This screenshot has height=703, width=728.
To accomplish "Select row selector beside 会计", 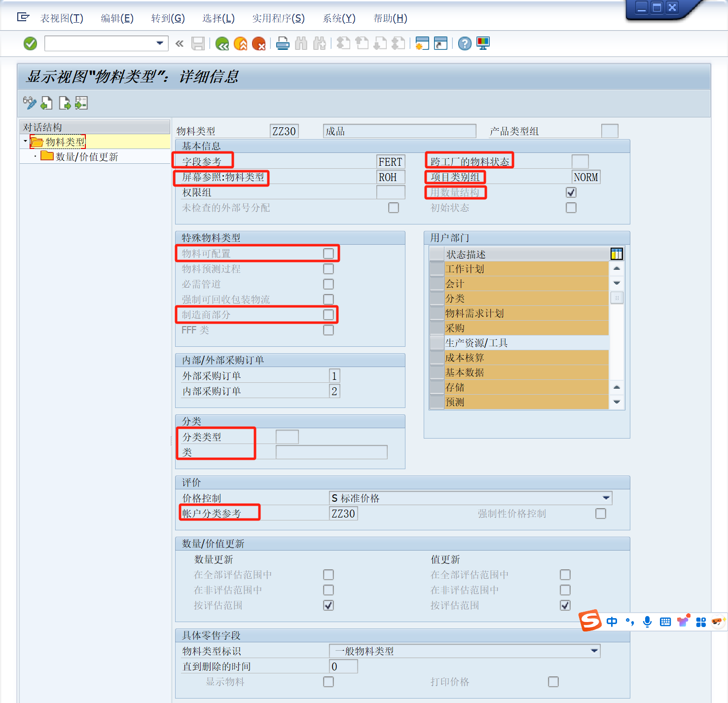I will 437,284.
